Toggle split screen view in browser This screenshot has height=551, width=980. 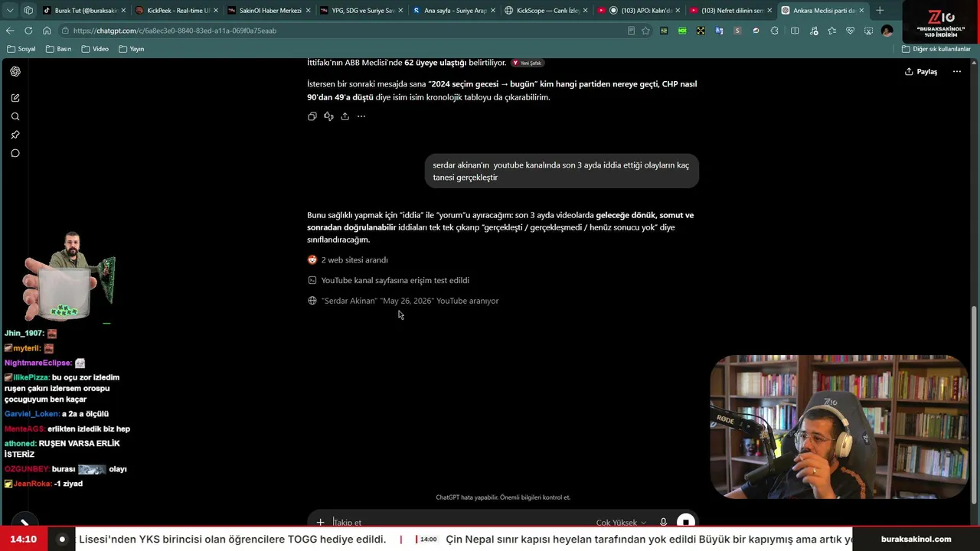pyautogui.click(x=795, y=31)
